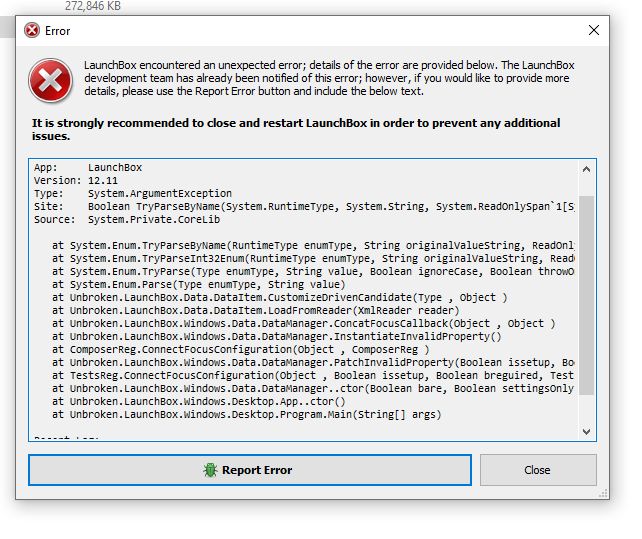Screen dimensions: 642x539
Task: Click the red error icon in title bar
Action: 32,31
